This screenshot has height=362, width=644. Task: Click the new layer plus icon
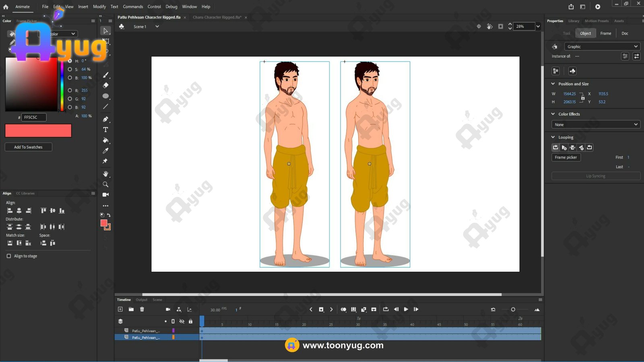(120, 309)
